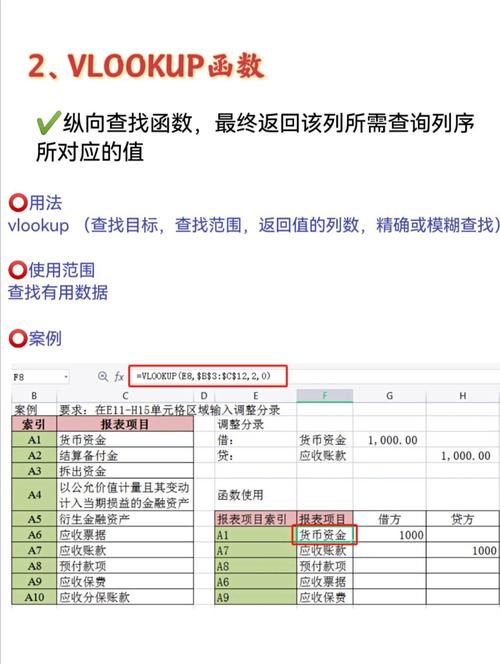
Task: Click 预付款项 in column F
Action: (x=325, y=566)
